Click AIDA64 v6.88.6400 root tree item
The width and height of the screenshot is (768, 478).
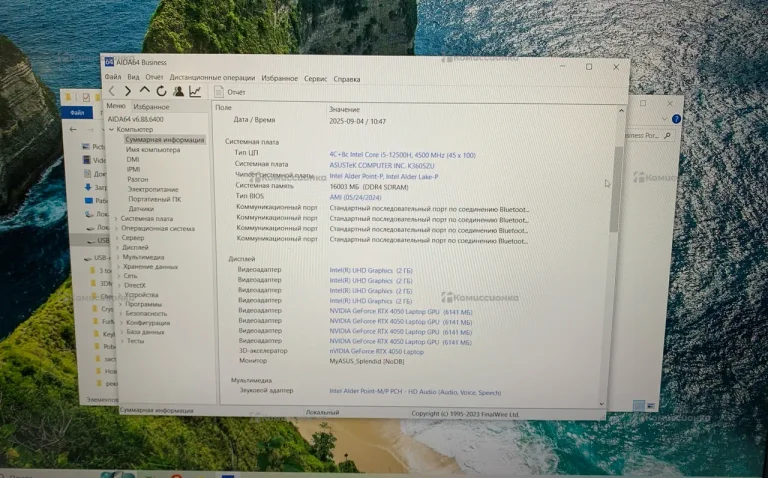point(136,119)
